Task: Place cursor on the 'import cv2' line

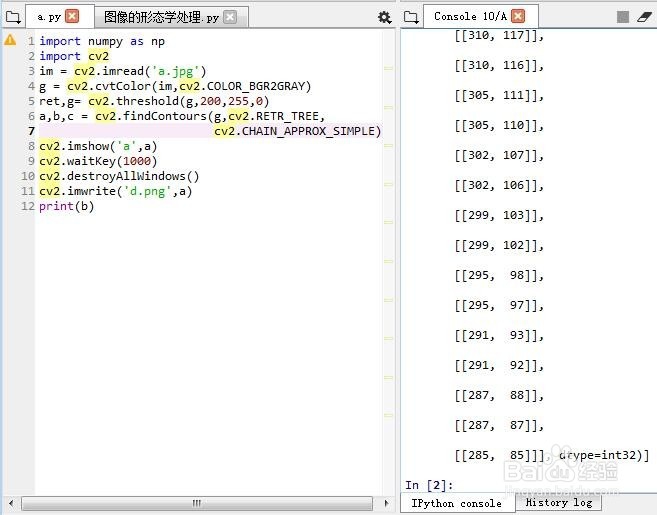Action: (x=74, y=56)
